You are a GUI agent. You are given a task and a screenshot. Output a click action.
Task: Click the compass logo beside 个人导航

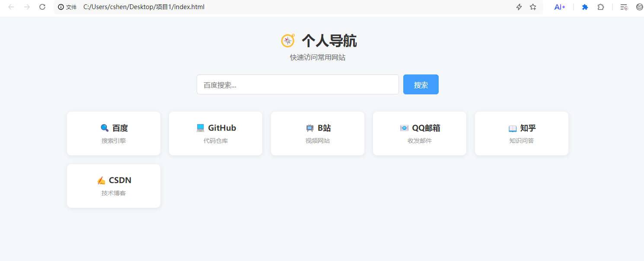(288, 41)
